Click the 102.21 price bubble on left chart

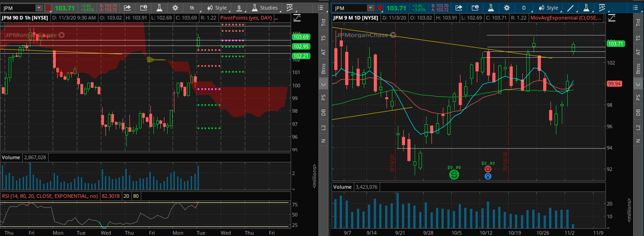(x=301, y=55)
